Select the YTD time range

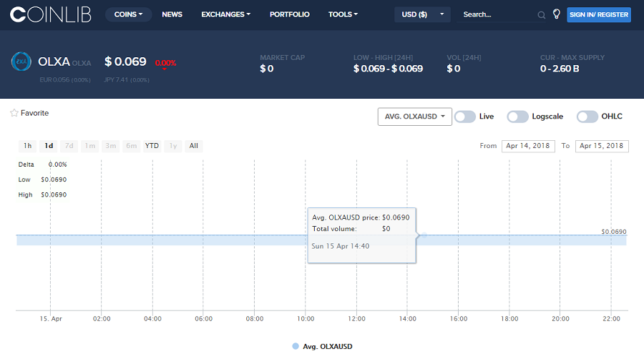click(x=152, y=146)
